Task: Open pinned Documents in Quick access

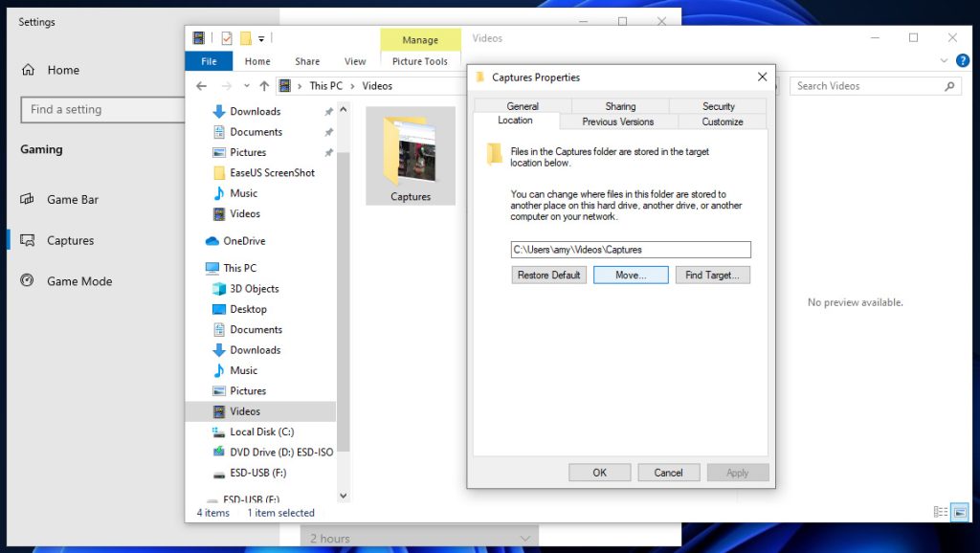Action: click(256, 132)
